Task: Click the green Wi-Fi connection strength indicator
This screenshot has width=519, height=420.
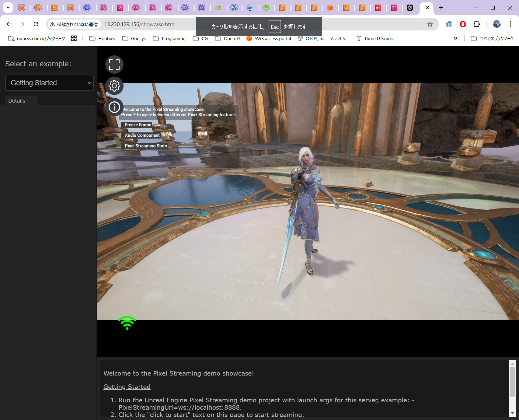Action: (127, 323)
